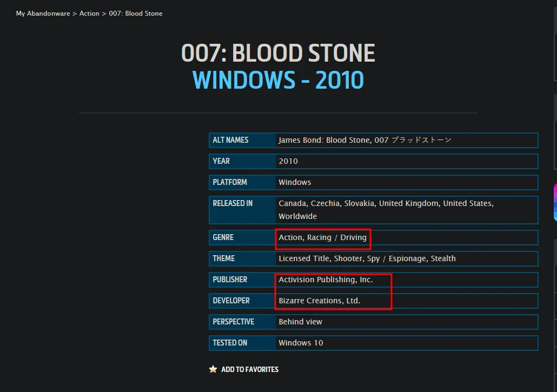Open the Stealth theme link
557x392 pixels.
click(x=443, y=258)
